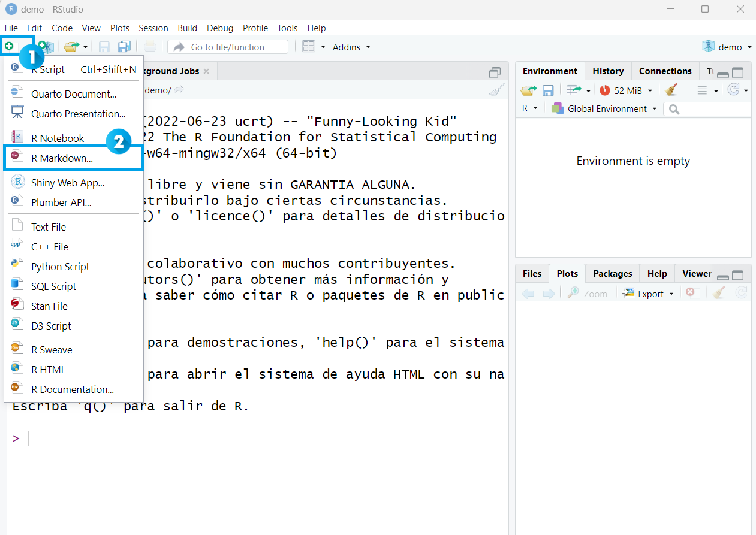Select SQL Script menu entry

74,286
